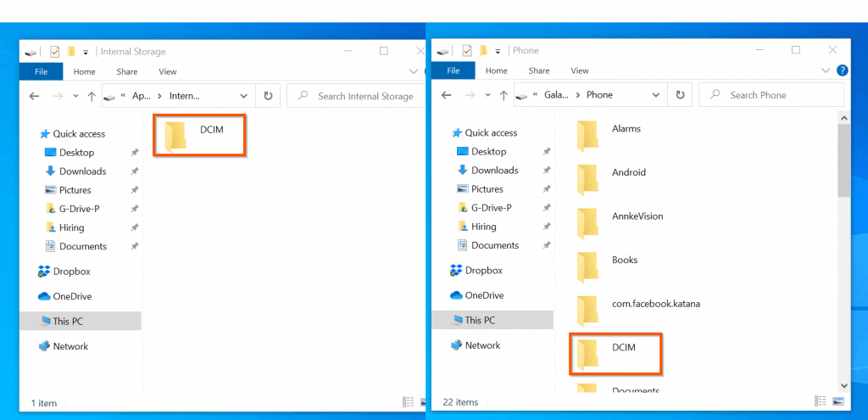This screenshot has height=420, width=868.
Task: Click New folder icon in Internal Storage title bar
Action: click(71, 52)
